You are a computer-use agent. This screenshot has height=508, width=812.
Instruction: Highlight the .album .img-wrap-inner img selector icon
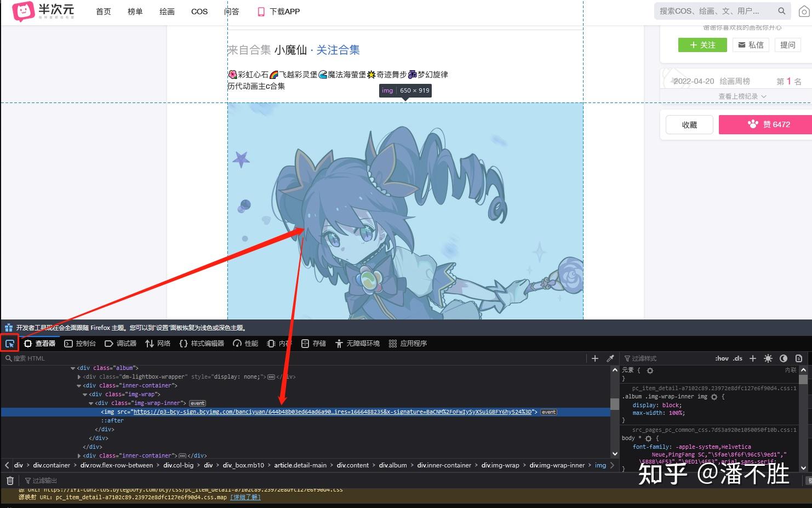714,397
